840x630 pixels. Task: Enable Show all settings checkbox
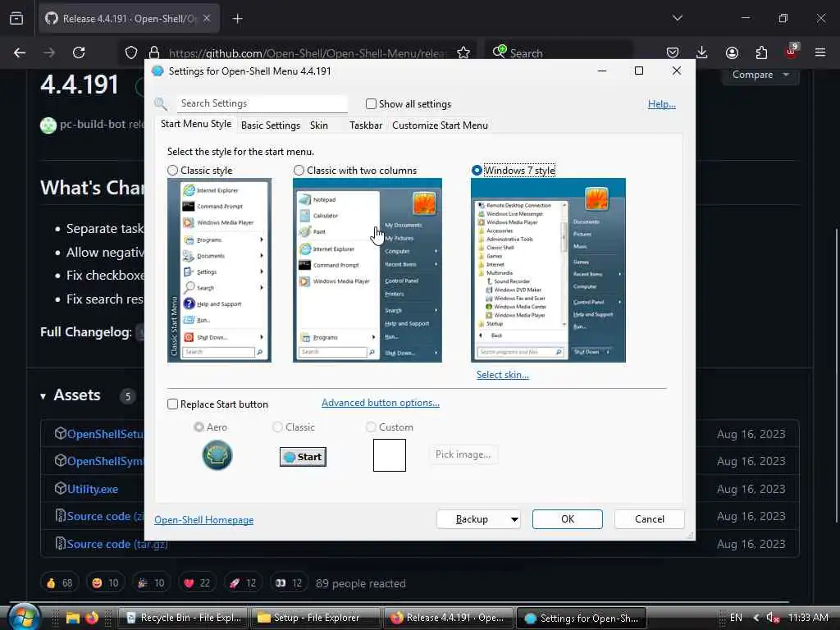click(371, 104)
